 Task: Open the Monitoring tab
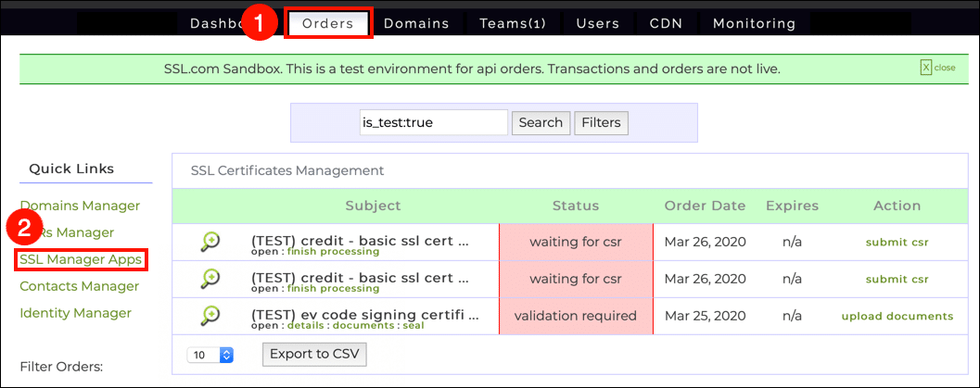click(754, 23)
